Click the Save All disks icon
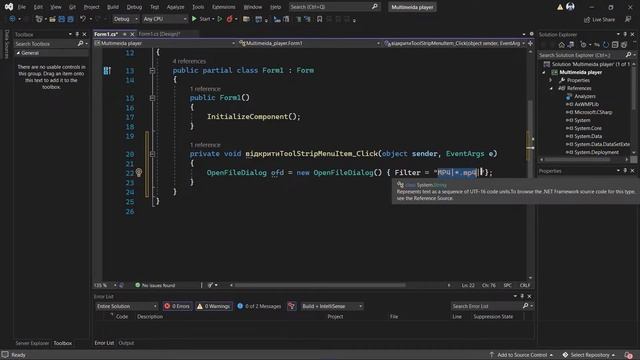Viewport: 640px width, 360px height. tap(70, 19)
